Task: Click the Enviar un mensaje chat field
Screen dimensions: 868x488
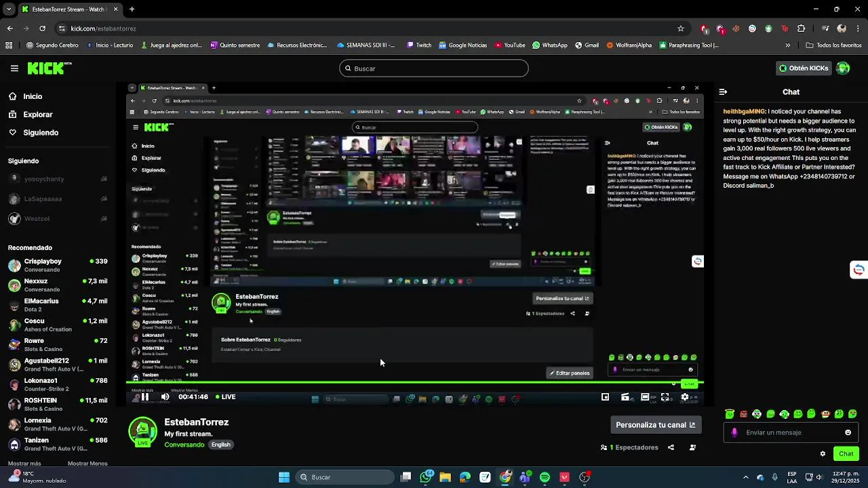Action: click(791, 432)
